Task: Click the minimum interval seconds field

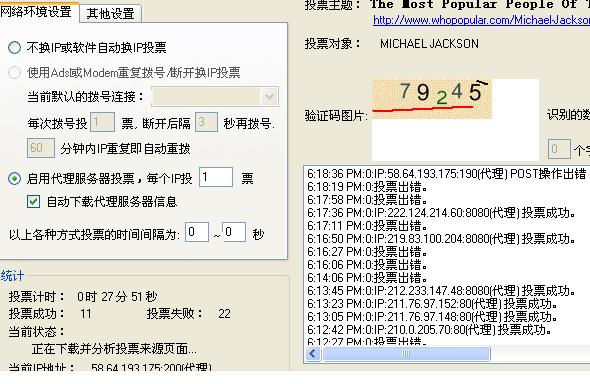Action: click(197, 232)
